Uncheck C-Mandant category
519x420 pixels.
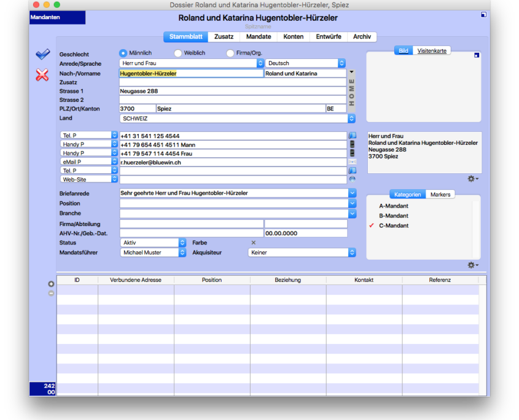[x=394, y=226]
